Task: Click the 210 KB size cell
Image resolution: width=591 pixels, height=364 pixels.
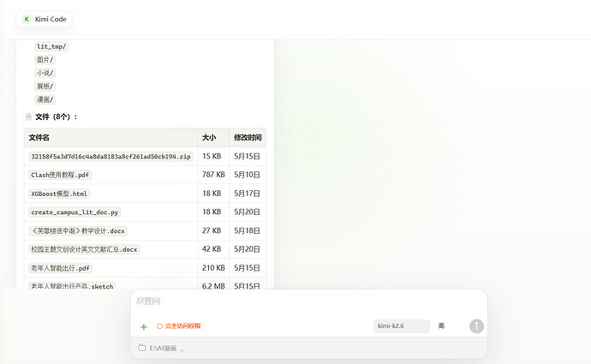Action: click(x=213, y=268)
